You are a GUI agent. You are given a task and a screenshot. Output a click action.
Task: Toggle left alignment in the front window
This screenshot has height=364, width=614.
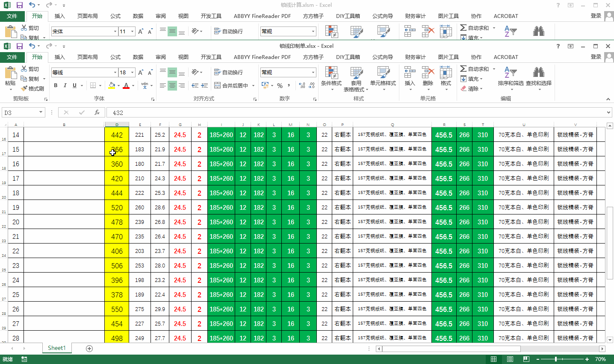[162, 85]
